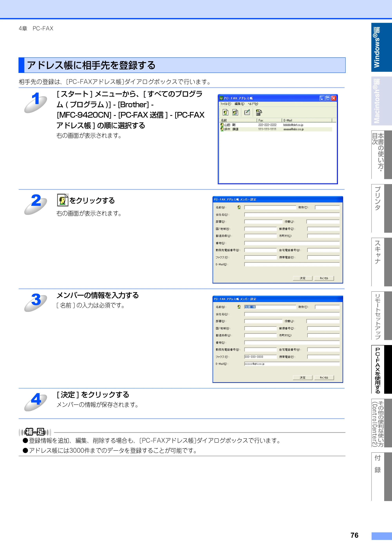Click キャンセル in the filled member dialog
This screenshot has width=392, height=555.
(324, 378)
